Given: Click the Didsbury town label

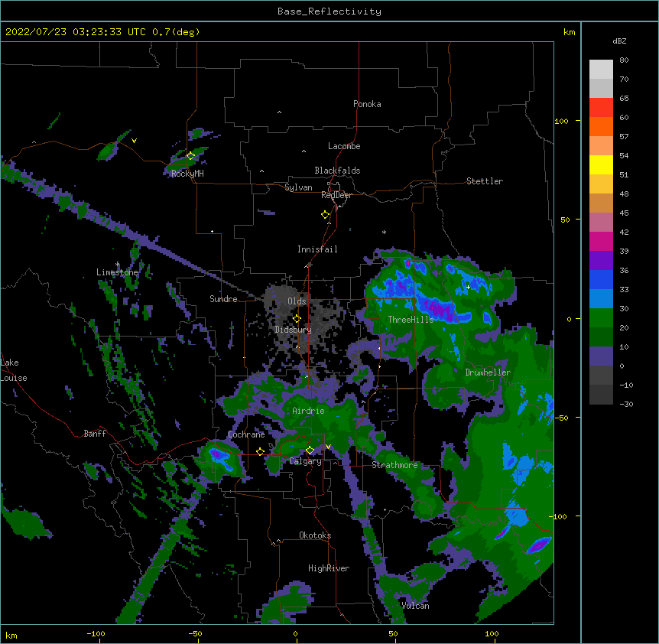Looking at the screenshot, I should (x=293, y=330).
